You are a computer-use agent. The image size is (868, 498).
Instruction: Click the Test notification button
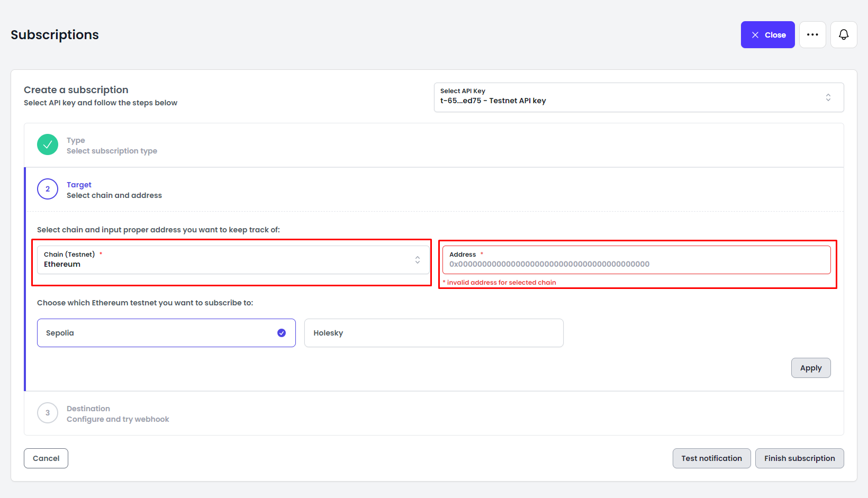(711, 458)
